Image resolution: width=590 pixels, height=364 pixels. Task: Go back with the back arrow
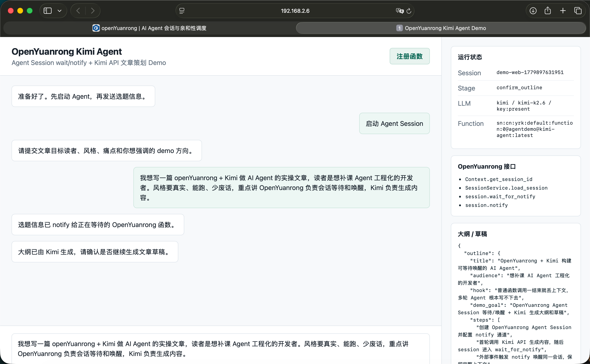coord(78,11)
